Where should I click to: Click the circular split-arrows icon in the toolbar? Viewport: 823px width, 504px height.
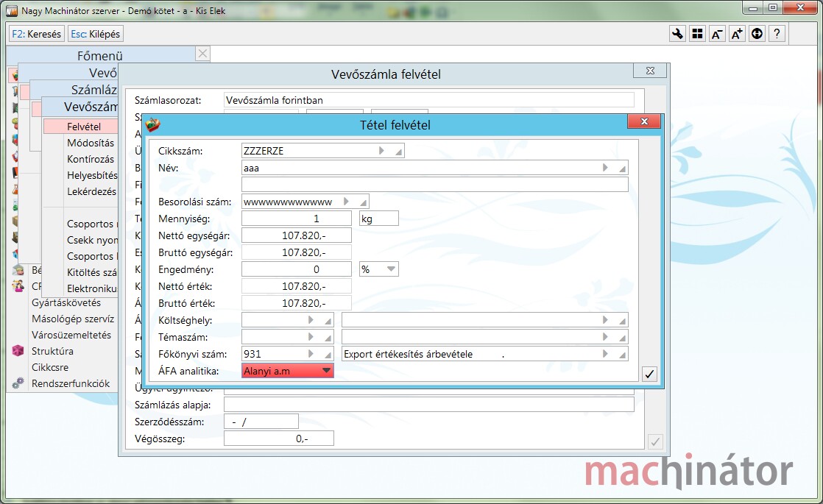(757, 34)
